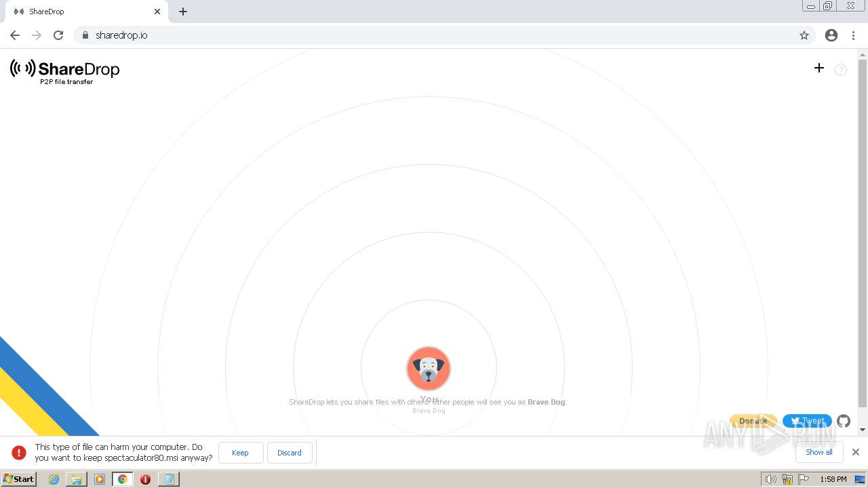The image size is (868, 488).
Task: Click the Donate button
Action: pyautogui.click(x=753, y=421)
